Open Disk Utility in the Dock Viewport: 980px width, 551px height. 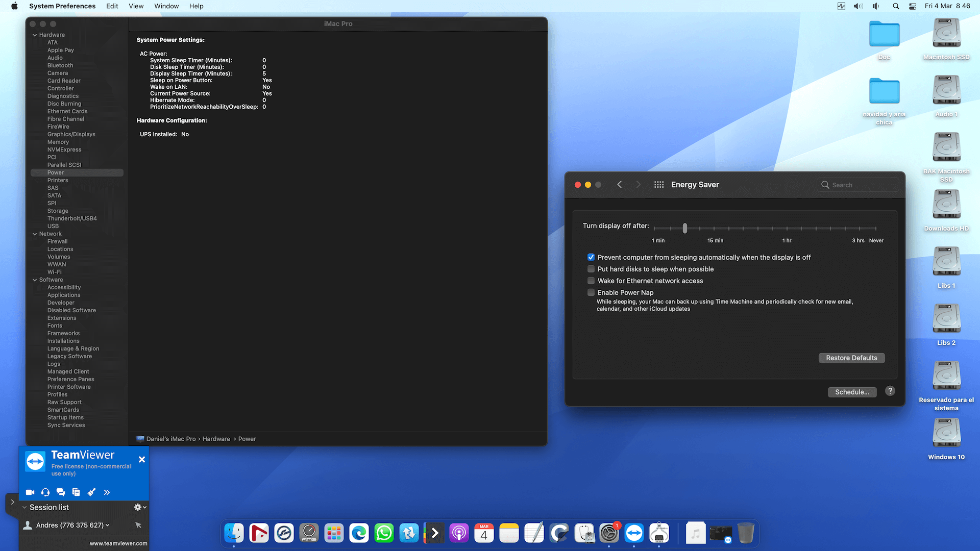(x=584, y=533)
